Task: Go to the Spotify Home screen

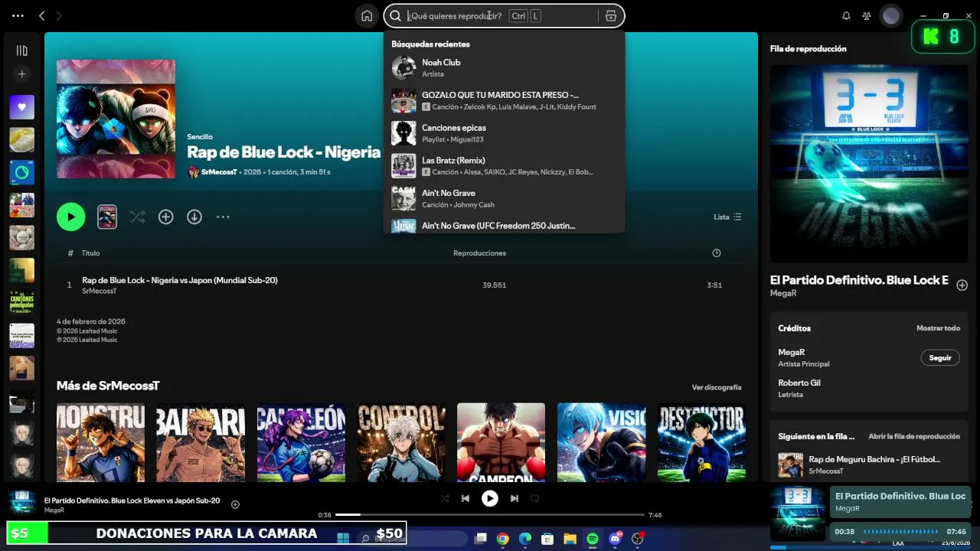Action: [x=367, y=16]
